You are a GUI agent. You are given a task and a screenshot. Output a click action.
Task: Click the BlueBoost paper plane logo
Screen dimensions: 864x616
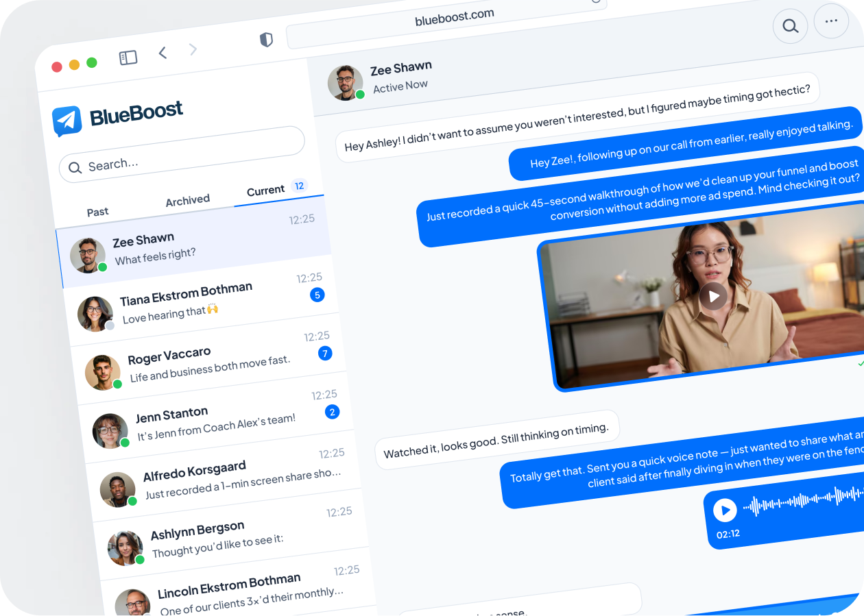click(x=67, y=121)
